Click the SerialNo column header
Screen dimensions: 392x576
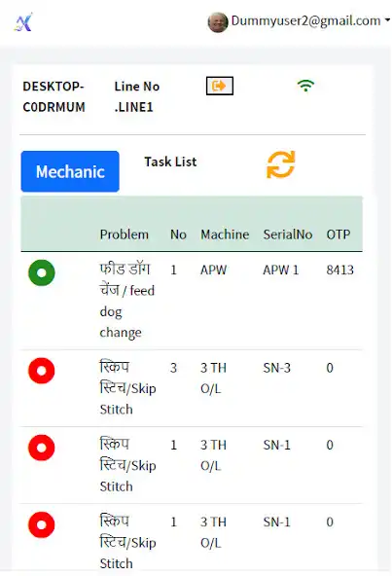point(288,234)
